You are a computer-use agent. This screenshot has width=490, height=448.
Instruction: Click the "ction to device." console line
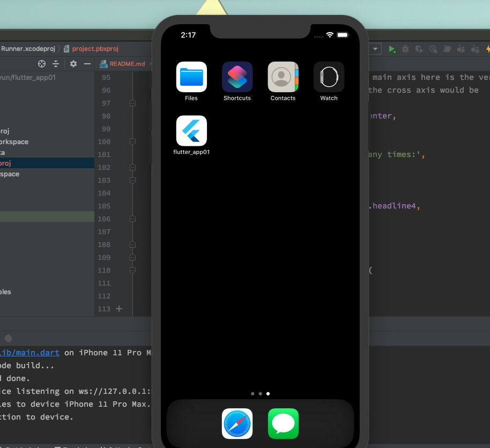click(x=36, y=417)
